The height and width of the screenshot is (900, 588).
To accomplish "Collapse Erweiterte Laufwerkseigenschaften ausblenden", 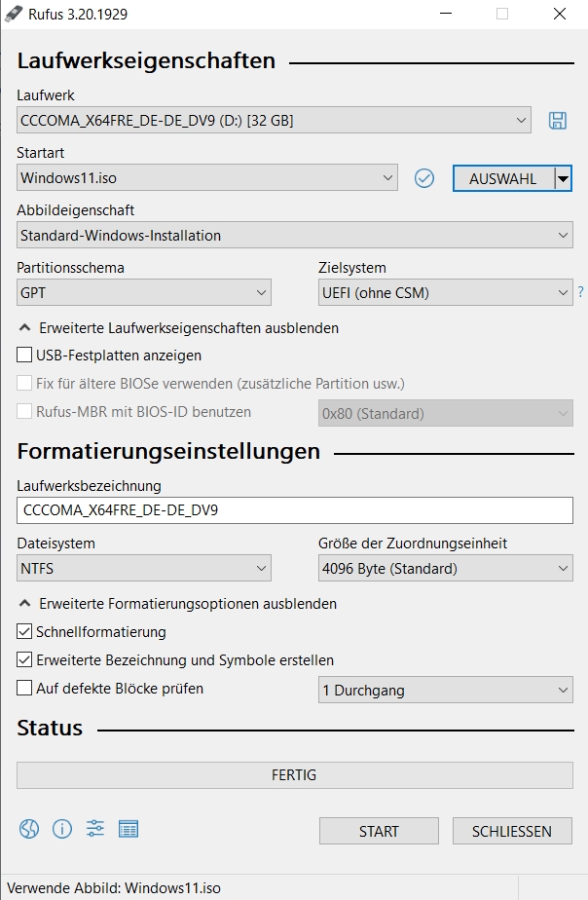I will tap(178, 327).
